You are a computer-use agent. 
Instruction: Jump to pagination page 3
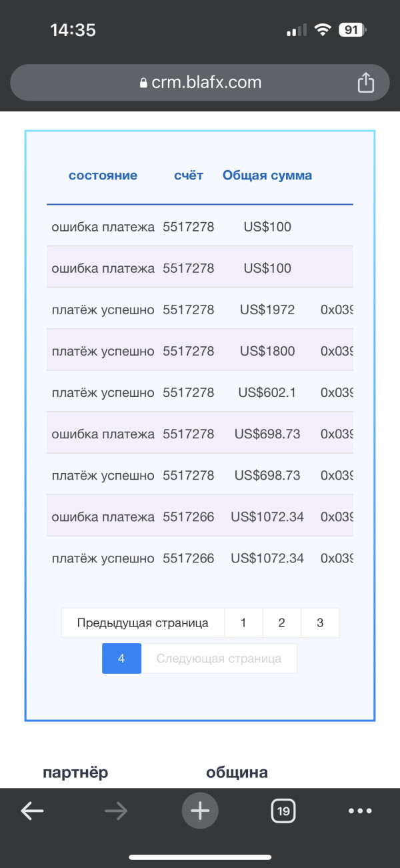point(320,623)
